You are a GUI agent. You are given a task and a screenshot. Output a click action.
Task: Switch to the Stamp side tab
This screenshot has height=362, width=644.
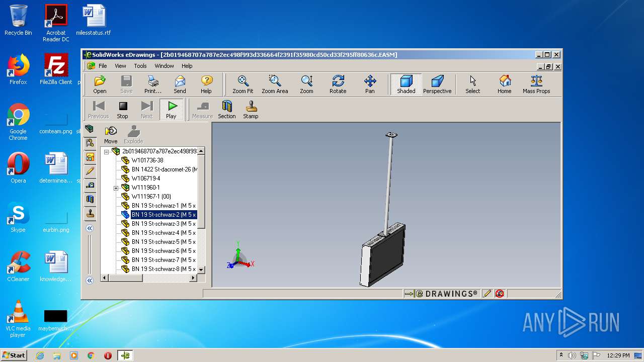click(x=90, y=213)
